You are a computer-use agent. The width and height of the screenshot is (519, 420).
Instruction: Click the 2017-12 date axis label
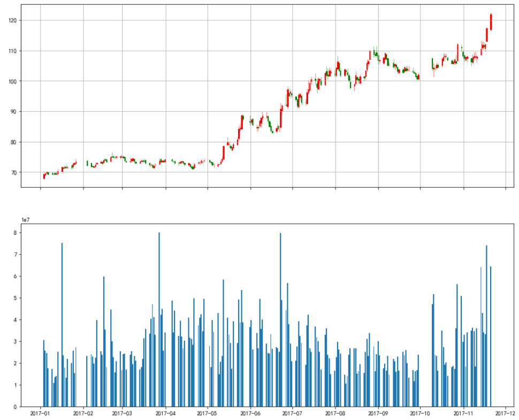505,414
